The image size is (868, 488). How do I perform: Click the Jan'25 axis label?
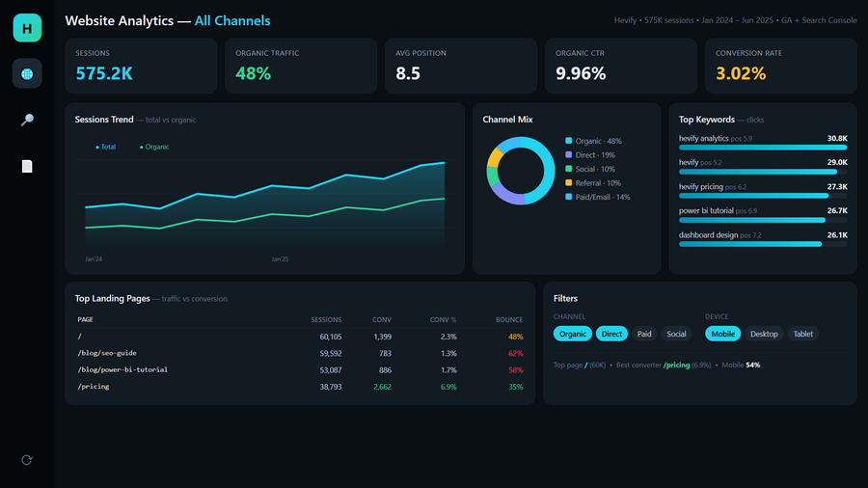pos(280,258)
